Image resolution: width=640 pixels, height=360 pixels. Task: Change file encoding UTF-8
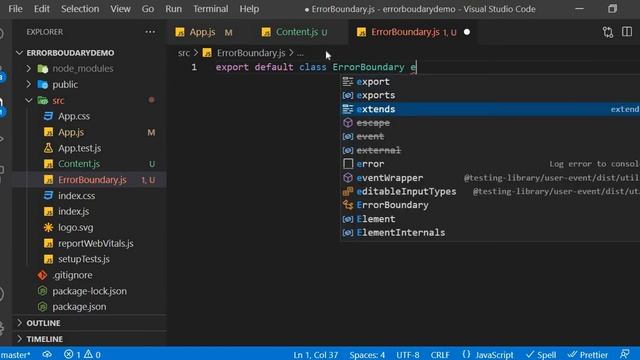[407, 355]
